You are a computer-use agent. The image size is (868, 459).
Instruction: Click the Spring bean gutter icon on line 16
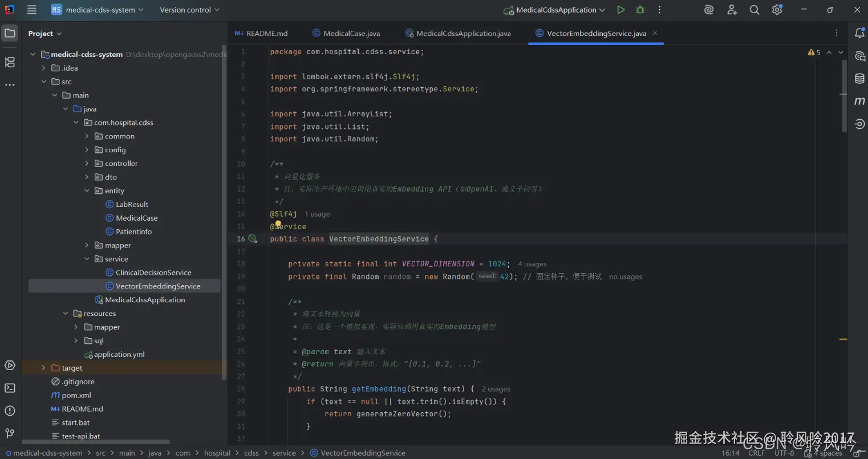[x=253, y=239]
